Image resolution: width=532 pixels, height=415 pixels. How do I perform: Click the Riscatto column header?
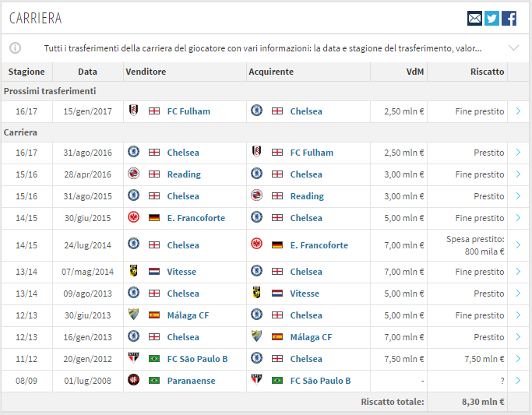[486, 72]
